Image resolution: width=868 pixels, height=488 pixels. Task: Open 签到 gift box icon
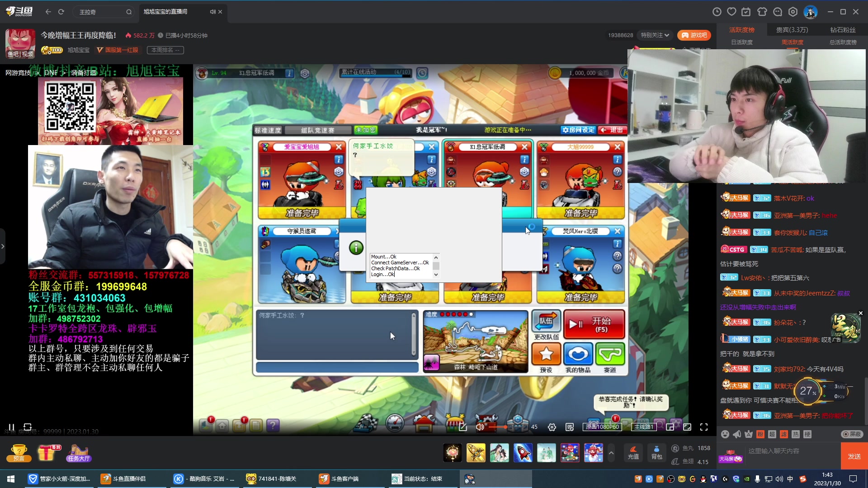(48, 453)
